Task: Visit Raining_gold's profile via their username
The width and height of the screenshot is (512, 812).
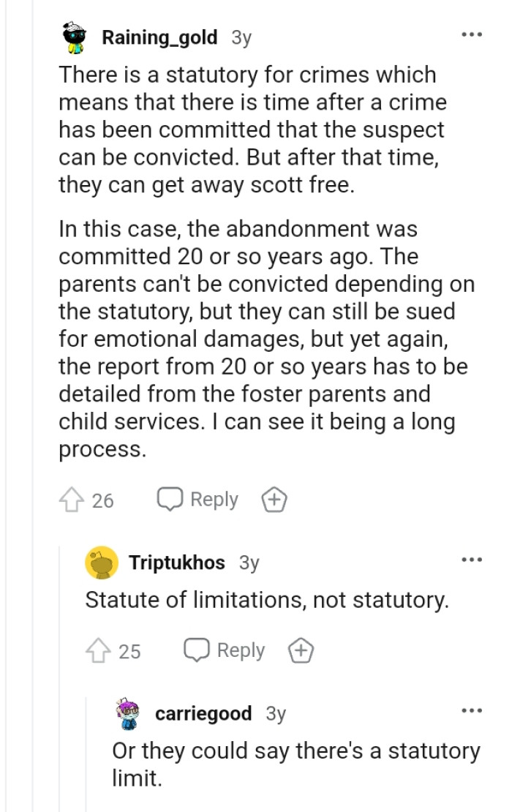Action: click(160, 37)
